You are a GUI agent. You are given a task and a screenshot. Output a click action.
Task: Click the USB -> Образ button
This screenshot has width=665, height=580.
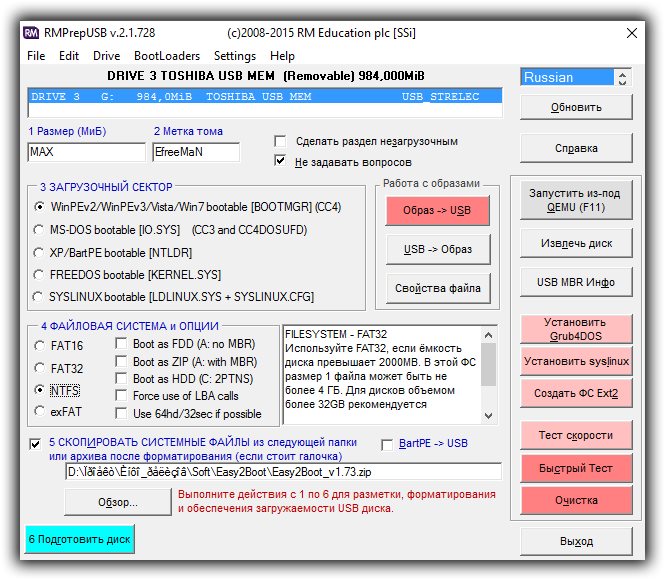click(x=438, y=249)
